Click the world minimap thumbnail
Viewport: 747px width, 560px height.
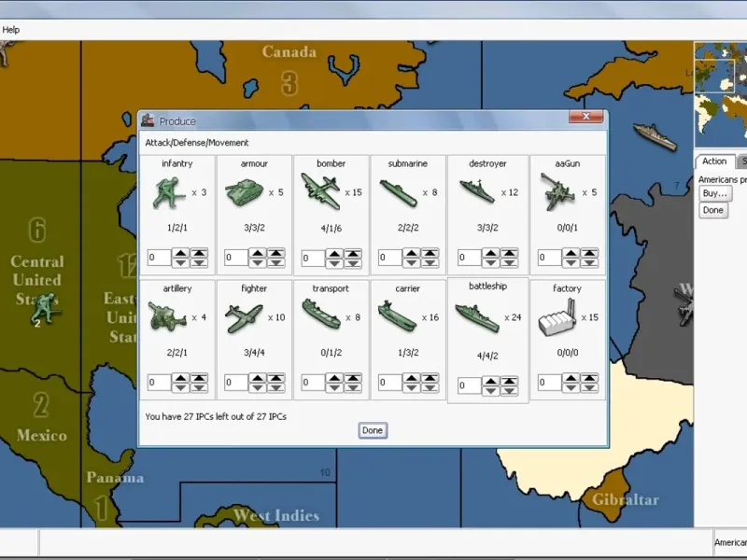click(720, 94)
